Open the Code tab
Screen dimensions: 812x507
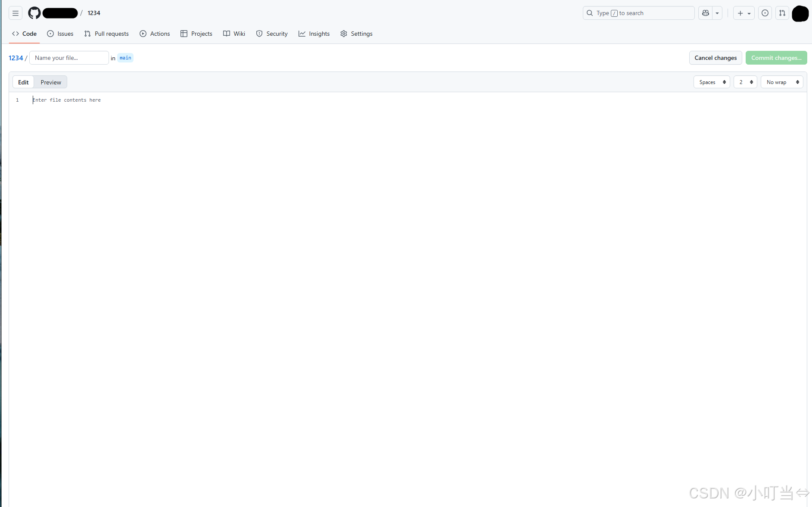(25, 34)
